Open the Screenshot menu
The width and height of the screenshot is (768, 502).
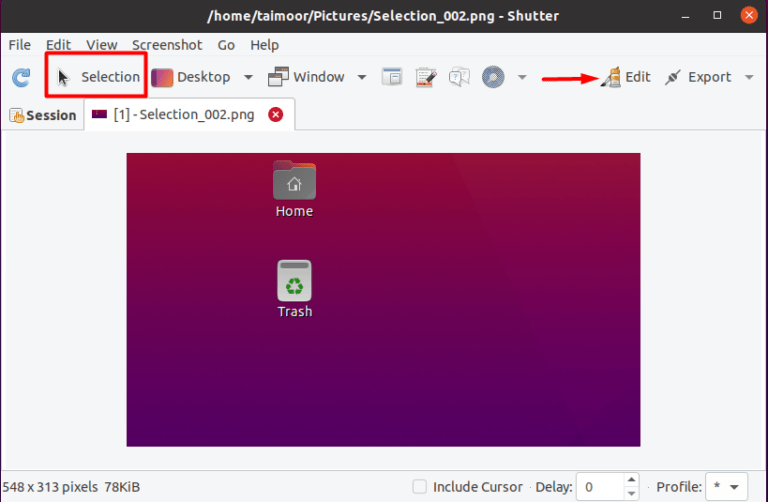coord(167,45)
